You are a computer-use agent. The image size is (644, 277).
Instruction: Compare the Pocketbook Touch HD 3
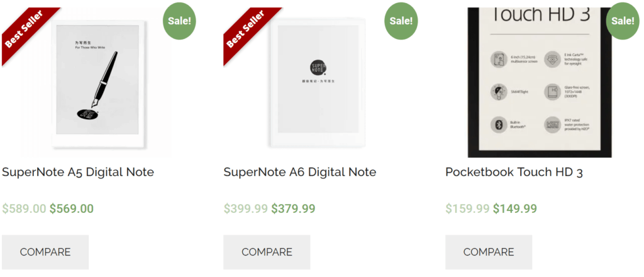pos(489,252)
